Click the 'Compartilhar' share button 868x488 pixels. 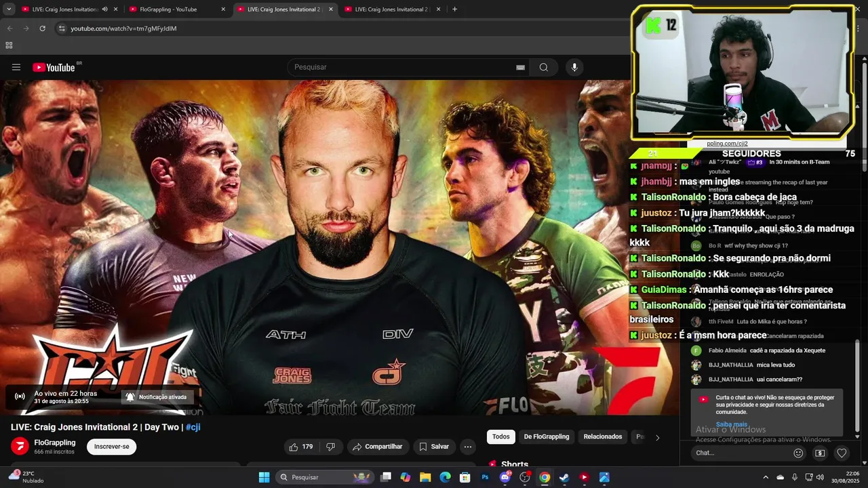pyautogui.click(x=378, y=447)
